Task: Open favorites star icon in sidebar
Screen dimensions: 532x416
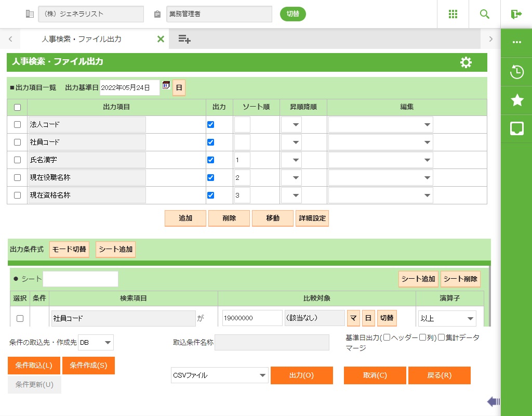Action: click(516, 100)
